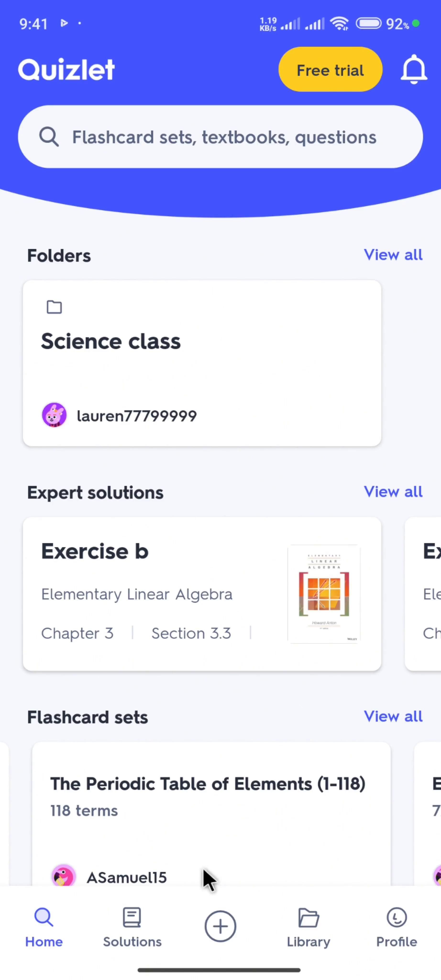Tap the Wi-Fi status icon
441x980 pixels.
[340, 24]
